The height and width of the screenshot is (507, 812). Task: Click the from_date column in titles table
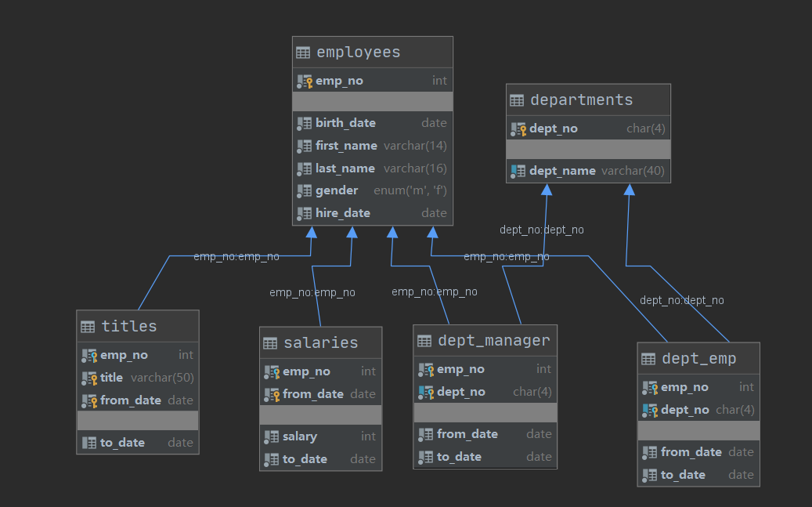pos(138,400)
